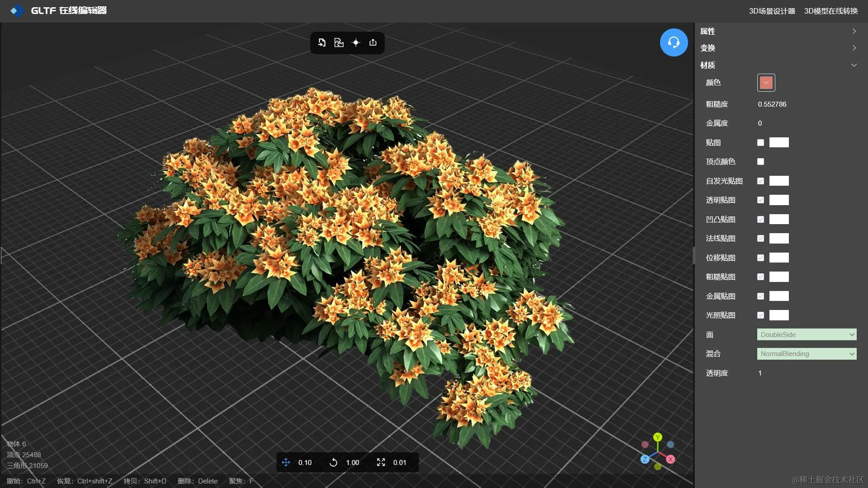
Task: Click the 粗糙度 value field
Action: pyautogui.click(x=772, y=104)
